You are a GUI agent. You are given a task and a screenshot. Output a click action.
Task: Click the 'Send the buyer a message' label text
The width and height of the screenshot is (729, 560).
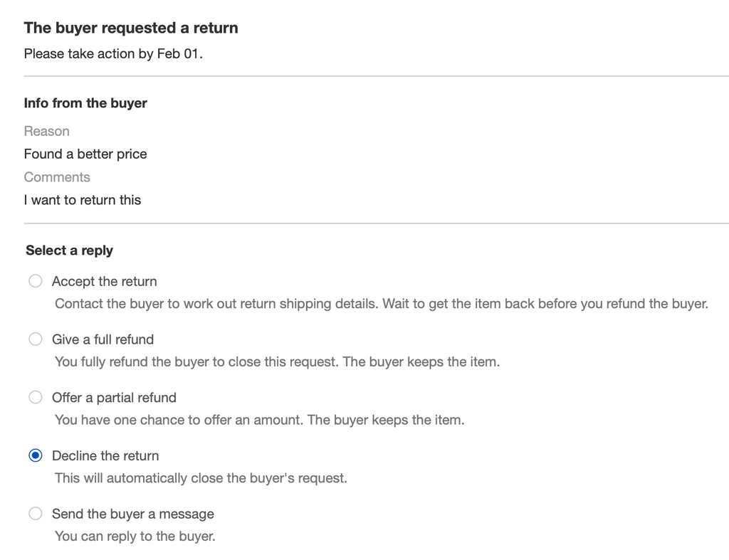click(x=132, y=514)
